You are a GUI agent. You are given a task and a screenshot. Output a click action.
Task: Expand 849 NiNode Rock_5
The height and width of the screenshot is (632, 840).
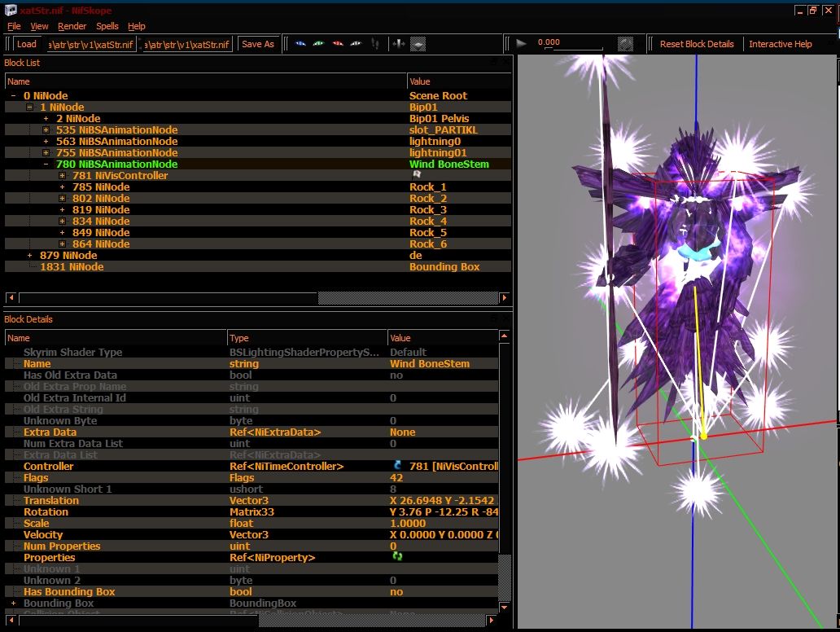click(62, 232)
